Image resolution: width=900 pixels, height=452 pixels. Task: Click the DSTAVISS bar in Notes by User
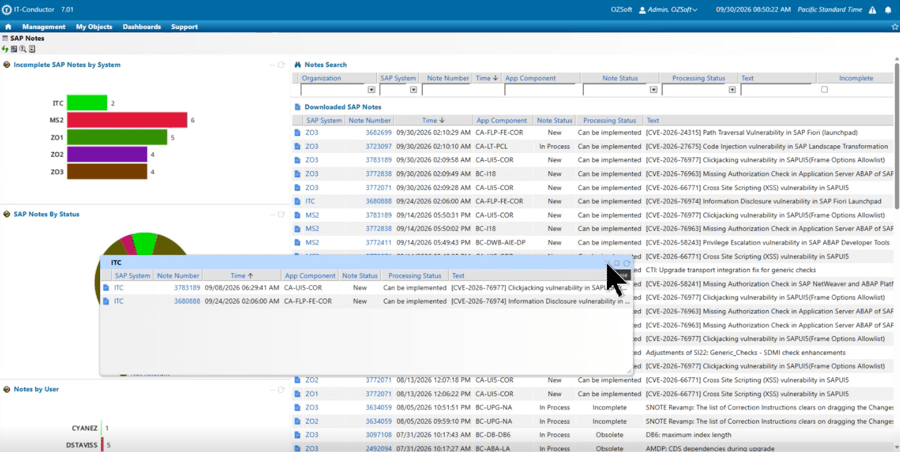pyautogui.click(x=102, y=445)
